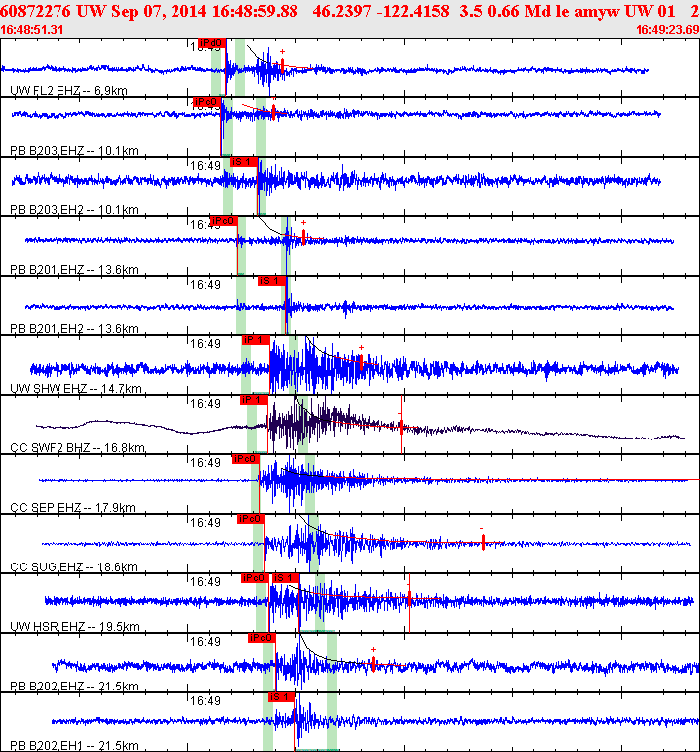700x752 pixels.
Task: Click the red coda end marker on PB B202 EHZ trace
Action: [373, 664]
